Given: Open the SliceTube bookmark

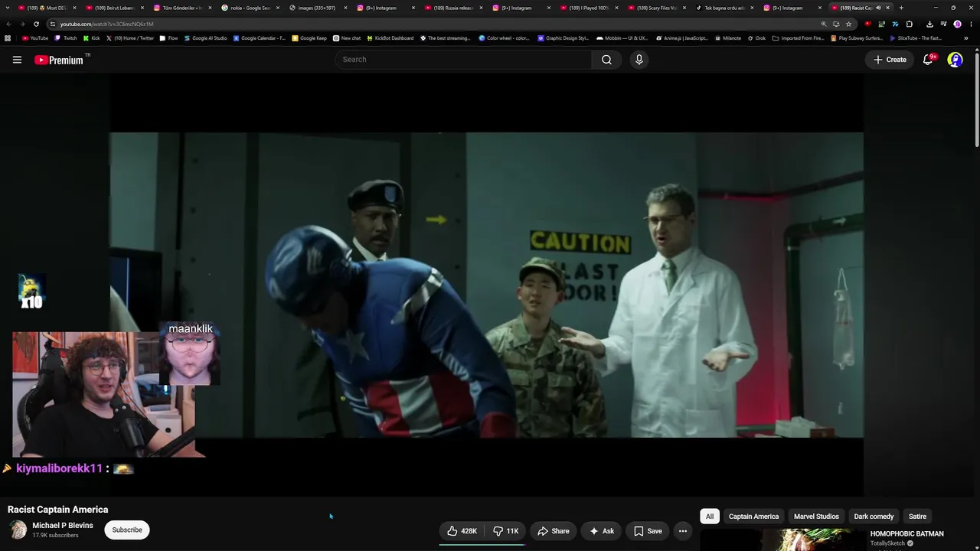Looking at the screenshot, I should click(916, 37).
